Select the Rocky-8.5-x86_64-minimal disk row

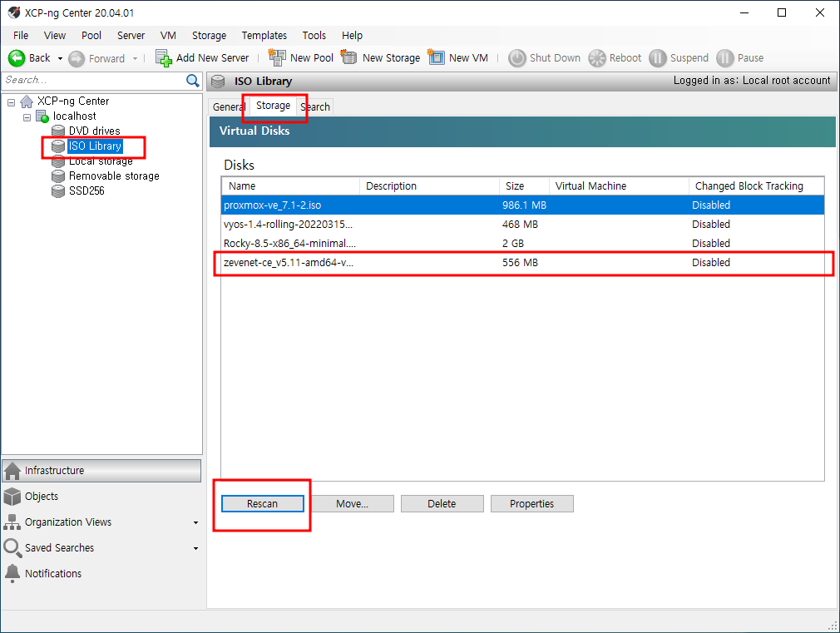[x=522, y=244]
